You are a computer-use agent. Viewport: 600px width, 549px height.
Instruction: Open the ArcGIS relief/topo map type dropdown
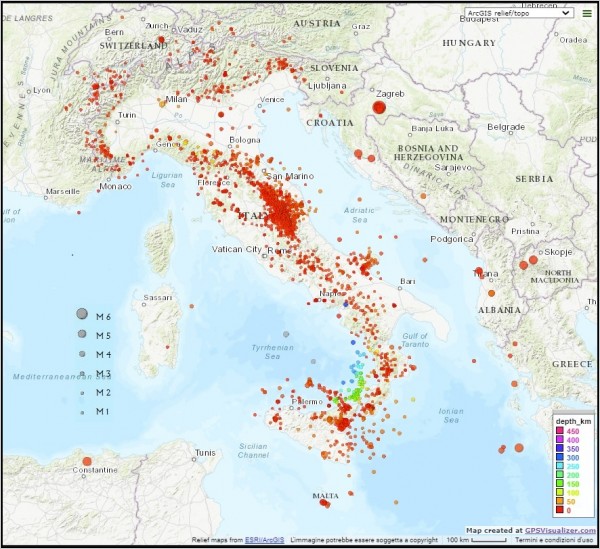tap(519, 13)
